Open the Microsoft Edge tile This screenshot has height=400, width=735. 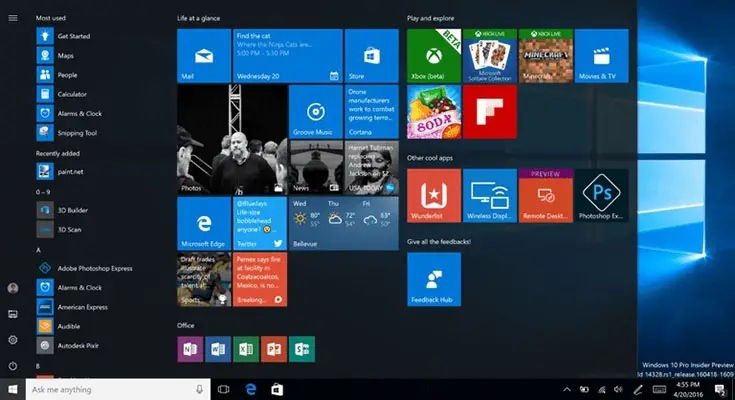point(204,223)
